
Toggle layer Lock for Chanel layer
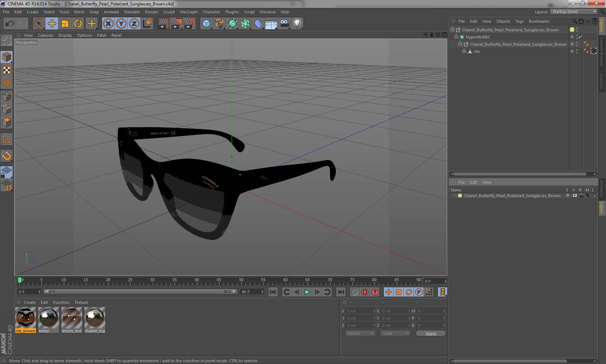[x=594, y=196]
